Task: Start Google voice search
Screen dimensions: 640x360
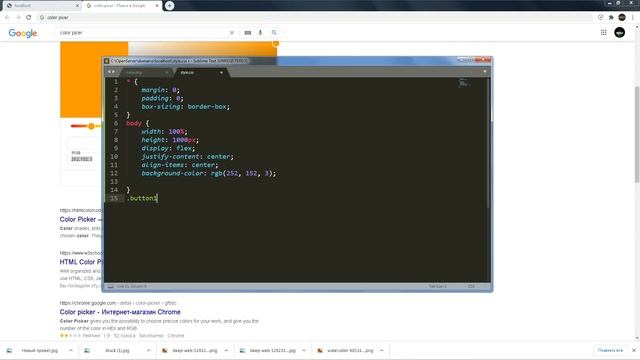Action: pyautogui.click(x=260, y=32)
